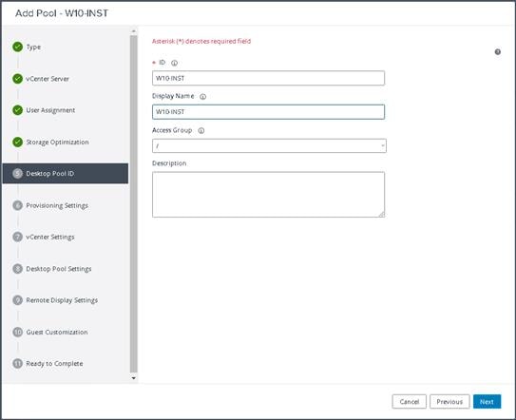Image resolution: width=516 pixels, height=420 pixels.
Task: Click step 10 number icon, Guest Customization
Action: pos(18,333)
